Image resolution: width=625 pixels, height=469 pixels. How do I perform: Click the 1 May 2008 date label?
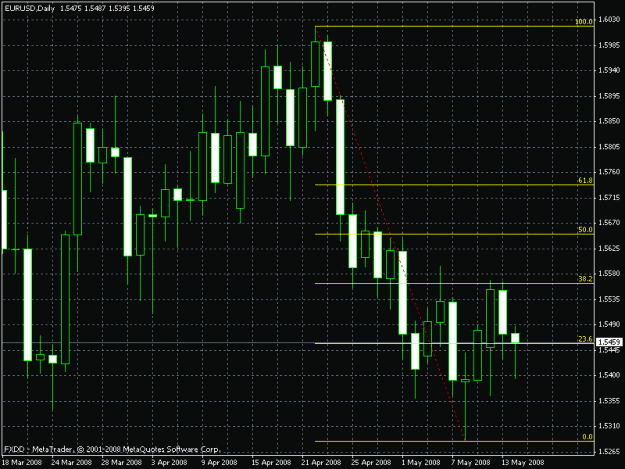pos(421,462)
